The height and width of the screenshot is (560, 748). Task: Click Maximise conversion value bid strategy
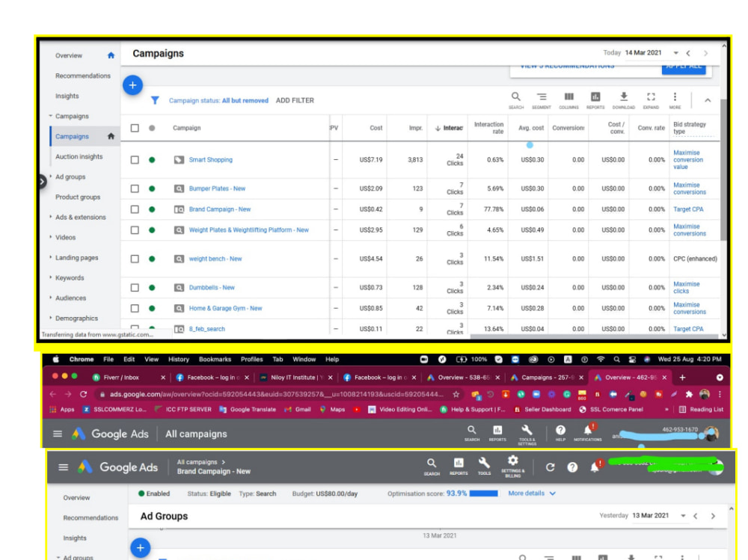point(688,160)
